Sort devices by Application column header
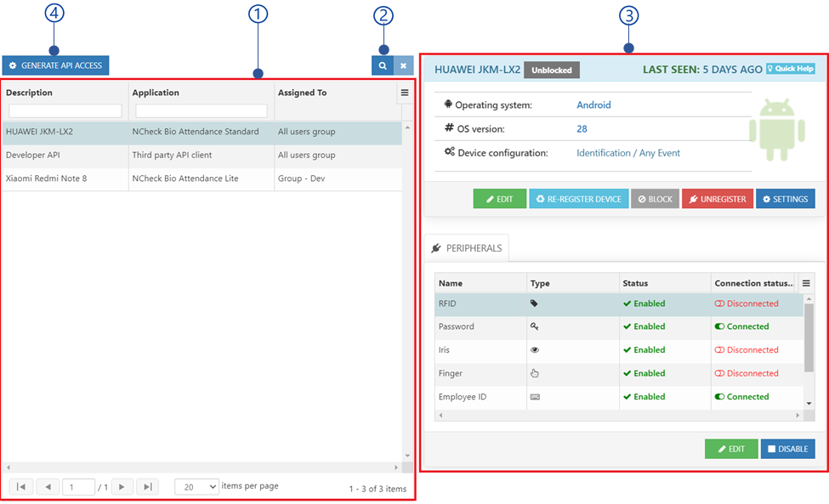 [x=156, y=93]
